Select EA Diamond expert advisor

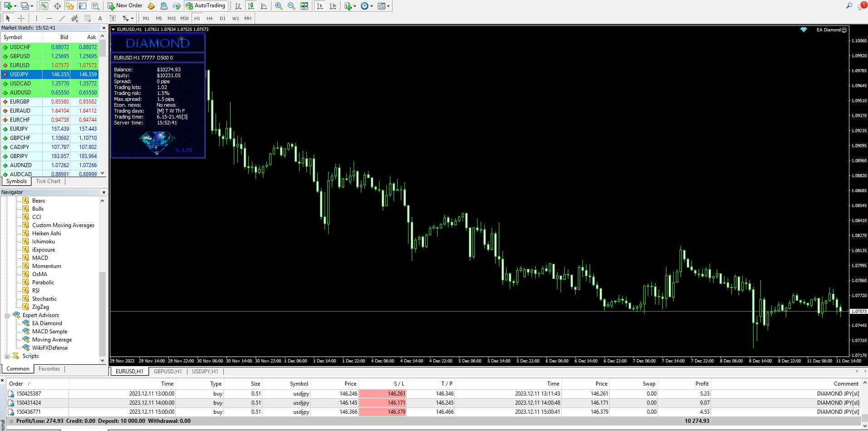click(47, 323)
